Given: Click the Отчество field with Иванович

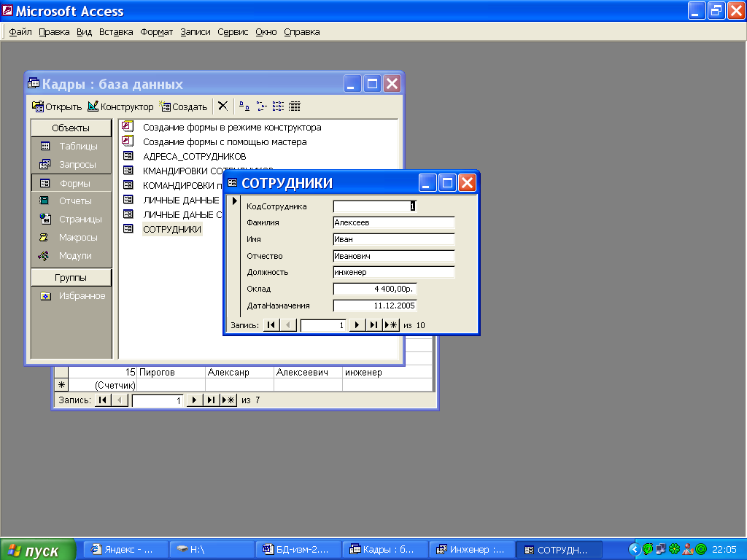Looking at the screenshot, I should [394, 256].
